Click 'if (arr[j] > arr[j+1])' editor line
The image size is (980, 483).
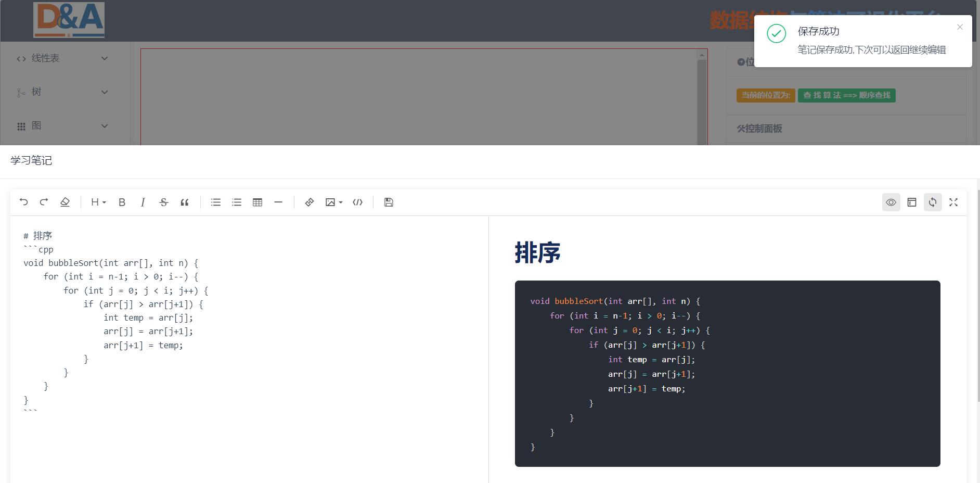[x=144, y=304]
